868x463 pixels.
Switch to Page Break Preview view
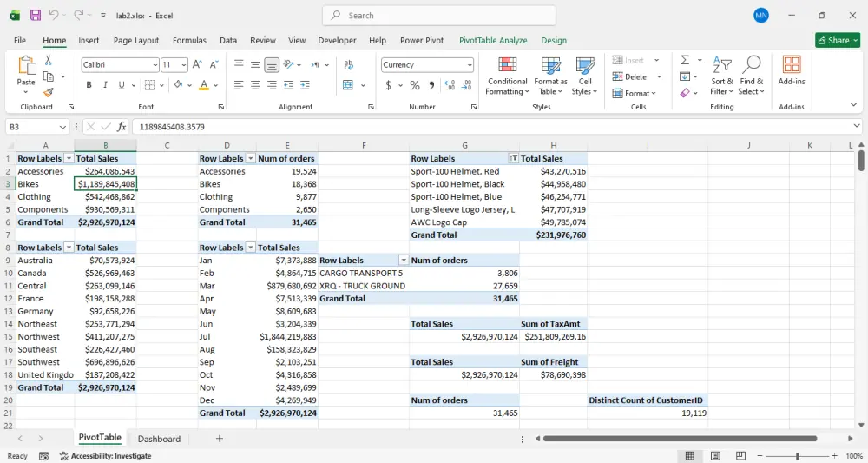(740, 456)
